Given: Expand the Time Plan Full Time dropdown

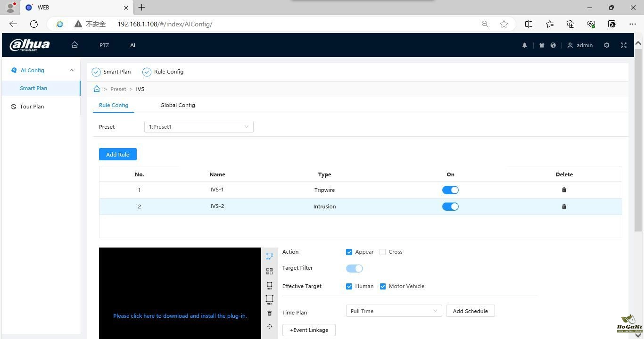Looking at the screenshot, I should pos(393,311).
